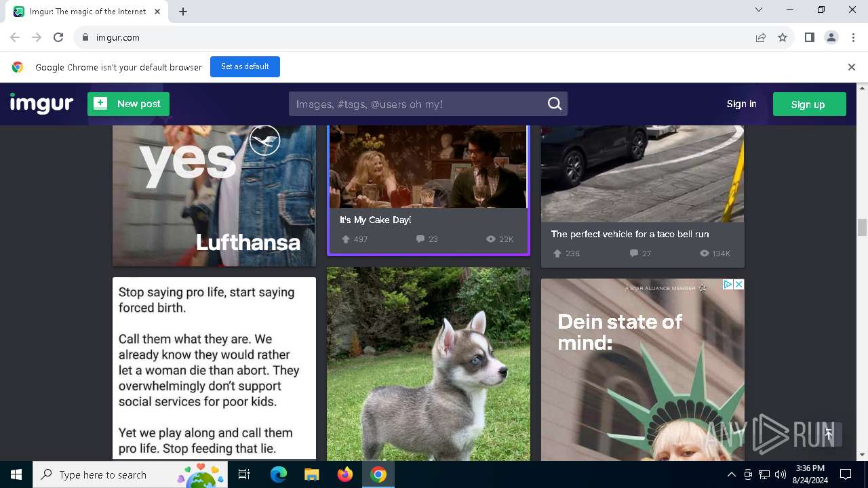
Task: Click views icon on It's My Cake Day post
Action: (491, 239)
